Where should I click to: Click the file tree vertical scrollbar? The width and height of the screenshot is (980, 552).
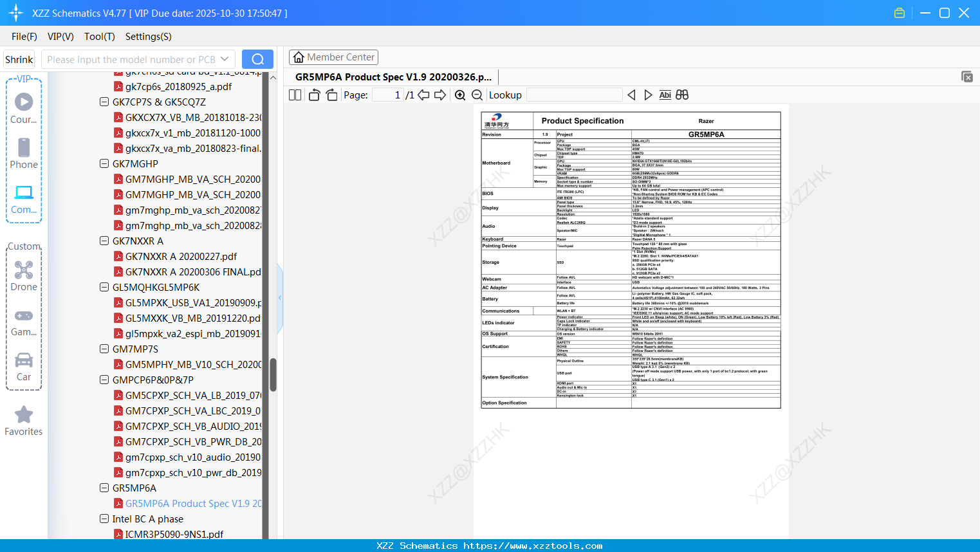click(273, 375)
